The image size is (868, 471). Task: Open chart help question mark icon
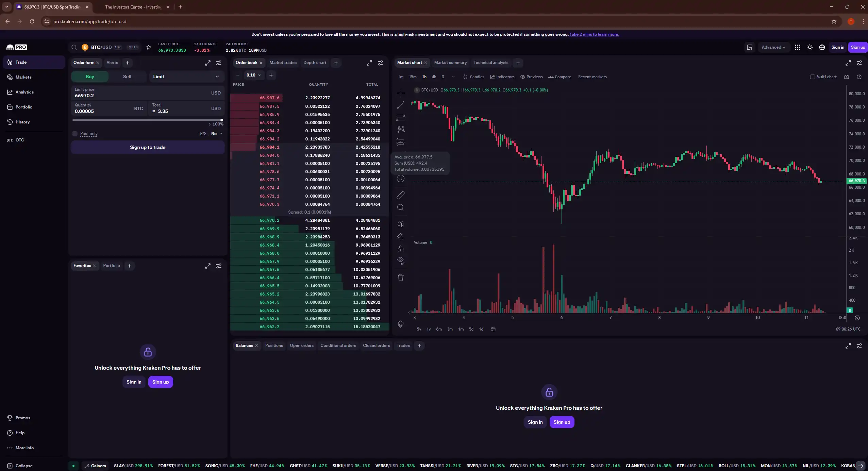tap(859, 77)
